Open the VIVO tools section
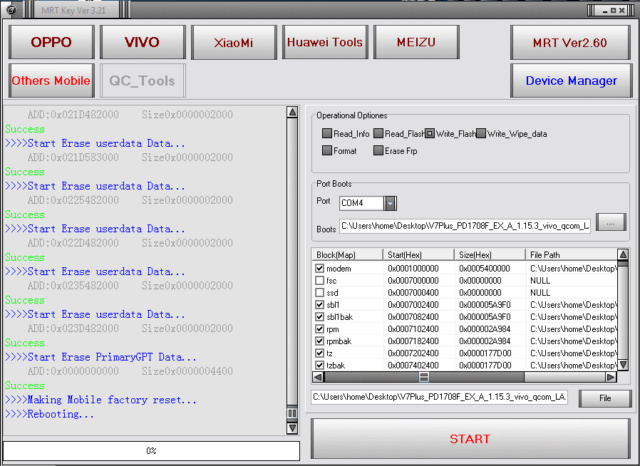The image size is (640, 466). pyautogui.click(x=142, y=42)
